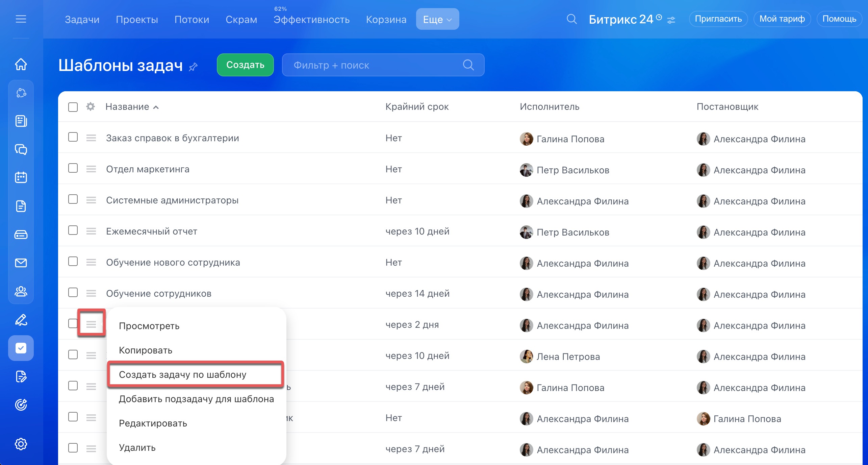Choose Добавить подзадачу для шаблона
The height and width of the screenshot is (465, 868).
pos(197,399)
